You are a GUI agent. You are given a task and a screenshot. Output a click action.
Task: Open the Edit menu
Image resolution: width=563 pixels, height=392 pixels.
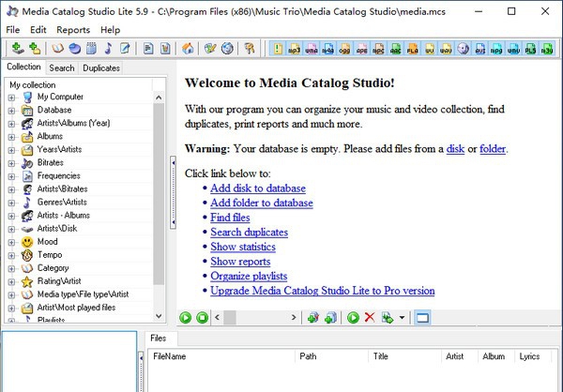tap(38, 30)
